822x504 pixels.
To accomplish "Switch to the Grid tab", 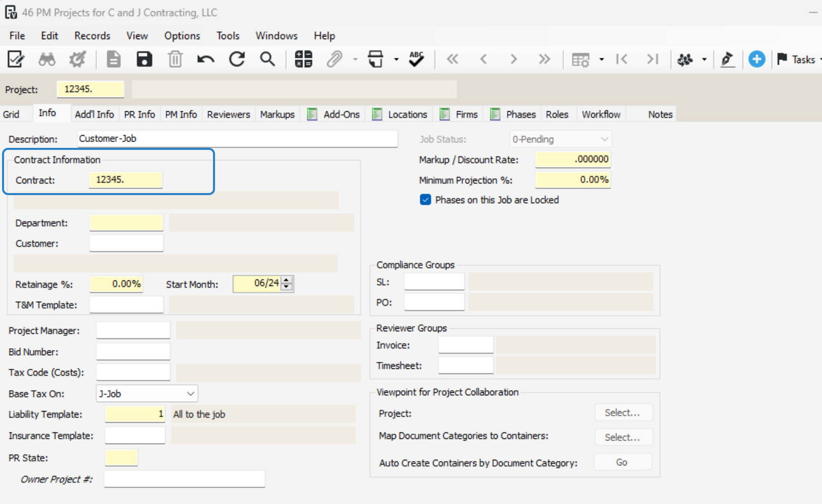I will (11, 114).
